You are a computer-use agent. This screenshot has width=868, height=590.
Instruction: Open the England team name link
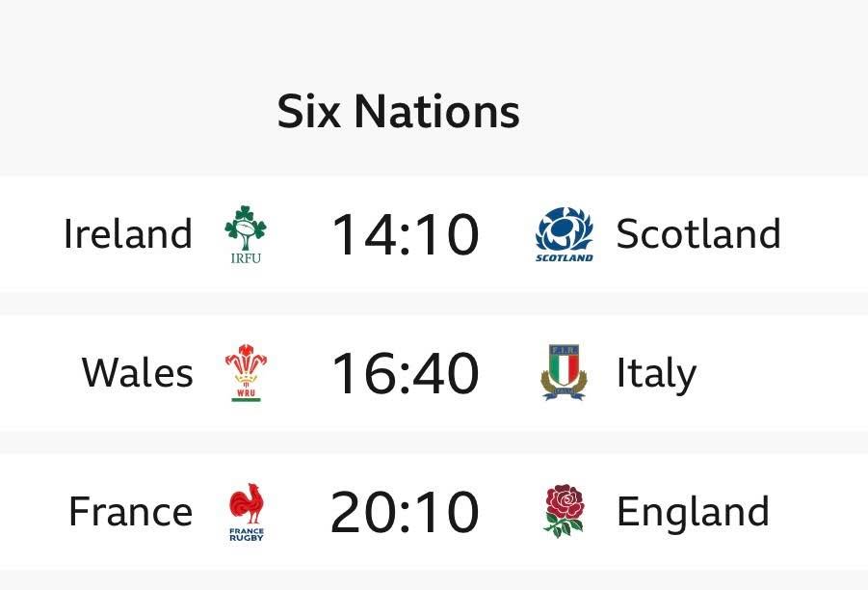[693, 513]
